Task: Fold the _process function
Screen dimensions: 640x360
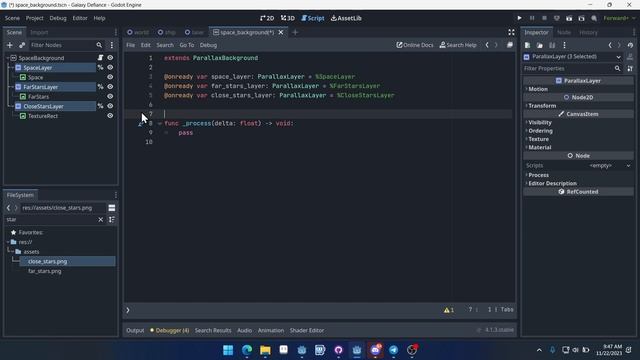Action: tap(160, 123)
